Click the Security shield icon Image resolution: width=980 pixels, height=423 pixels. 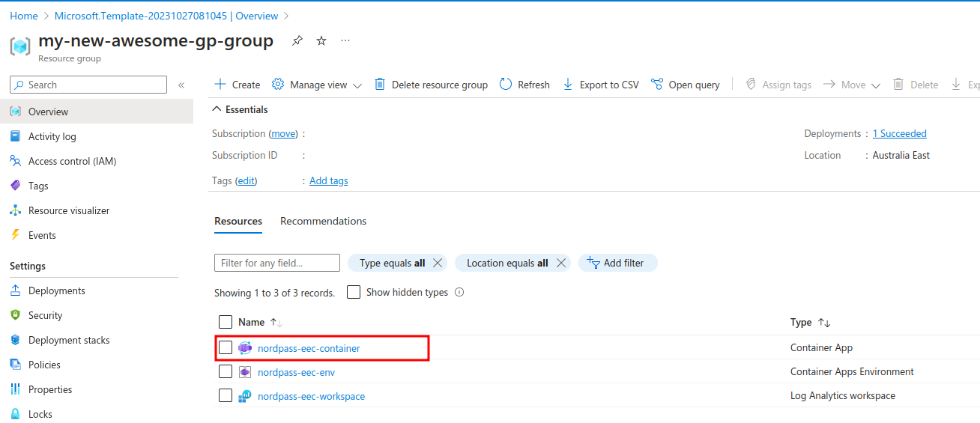15,315
